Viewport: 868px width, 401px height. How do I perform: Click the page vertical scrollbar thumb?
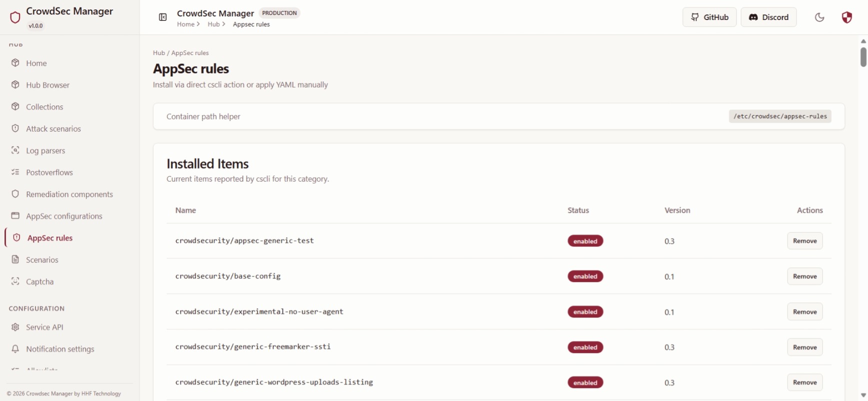pos(863,56)
